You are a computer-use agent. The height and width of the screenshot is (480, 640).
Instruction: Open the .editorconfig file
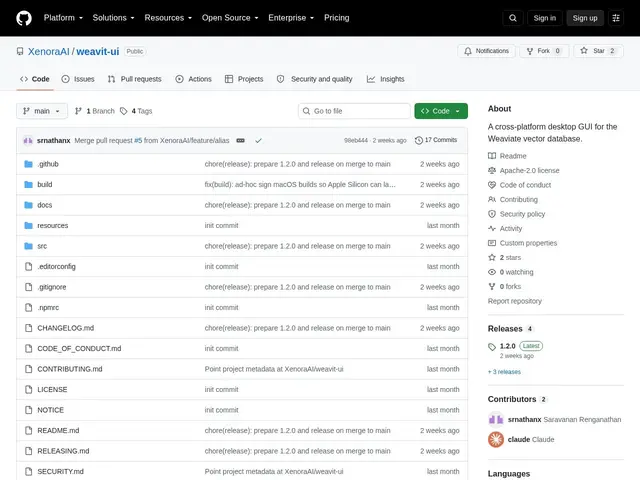click(x=56, y=267)
